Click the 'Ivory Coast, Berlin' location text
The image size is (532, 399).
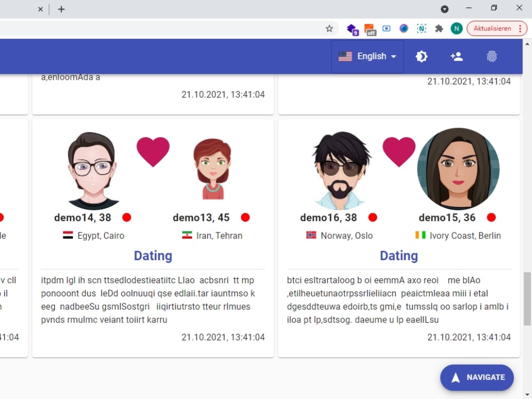[465, 236]
